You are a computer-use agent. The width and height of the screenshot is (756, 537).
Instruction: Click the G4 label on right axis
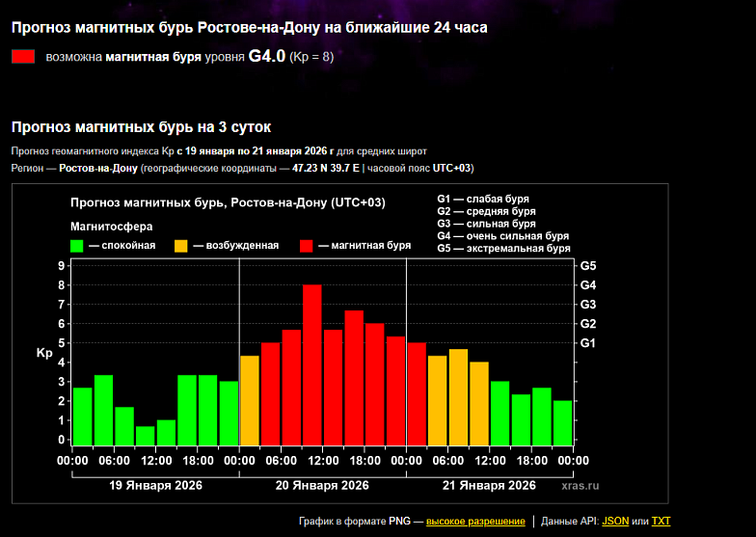click(587, 285)
